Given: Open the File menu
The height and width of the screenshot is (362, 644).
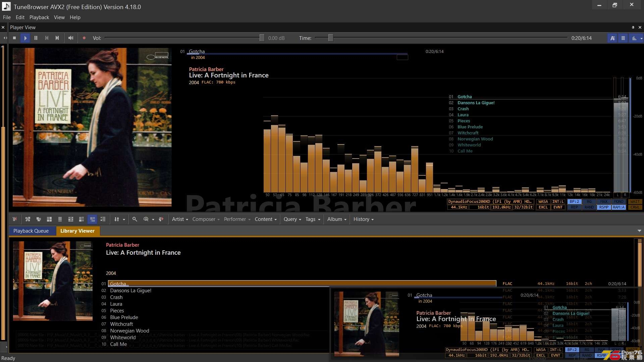Looking at the screenshot, I should click(x=7, y=17).
